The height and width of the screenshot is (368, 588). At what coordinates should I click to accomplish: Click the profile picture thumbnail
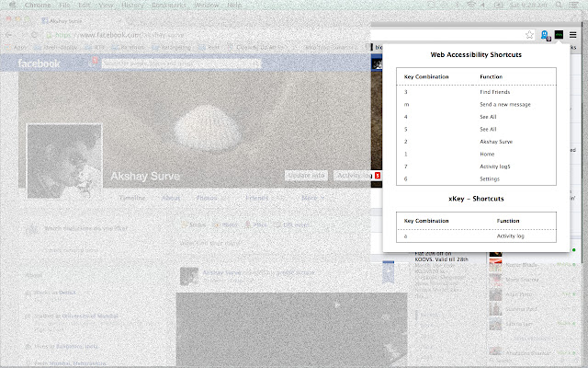[x=63, y=160]
